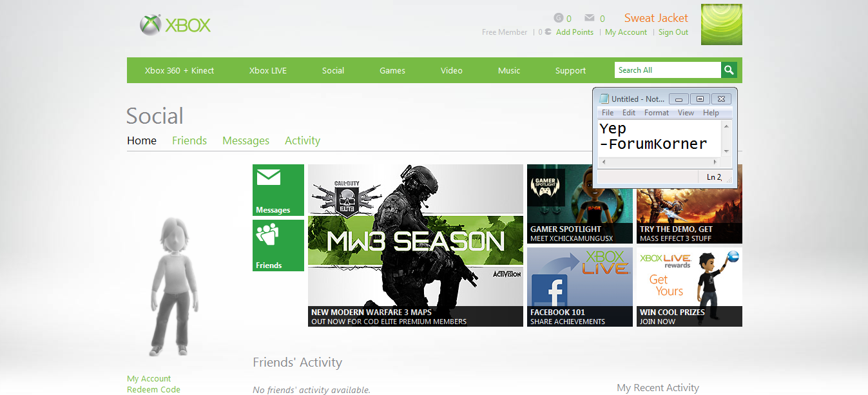Click the Redeem Code link
This screenshot has width=868, height=395.
click(x=153, y=390)
